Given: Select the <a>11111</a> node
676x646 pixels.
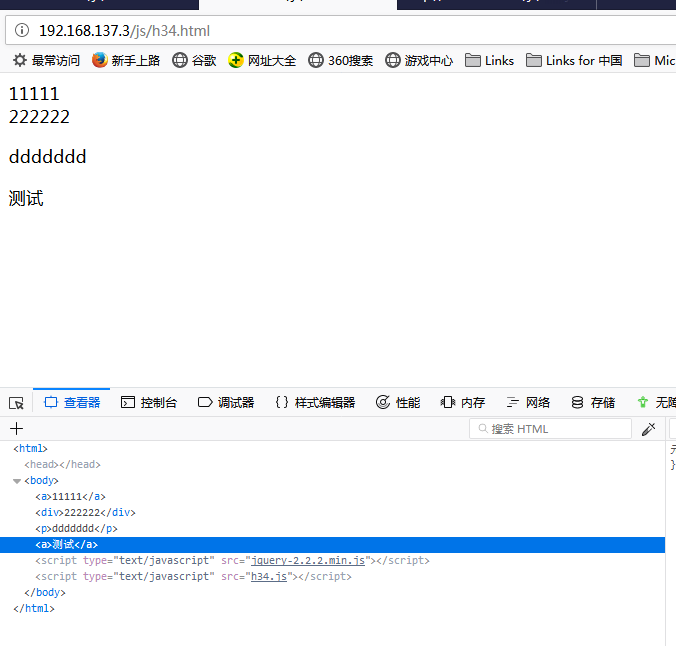Looking at the screenshot, I should pyautogui.click(x=71, y=496).
